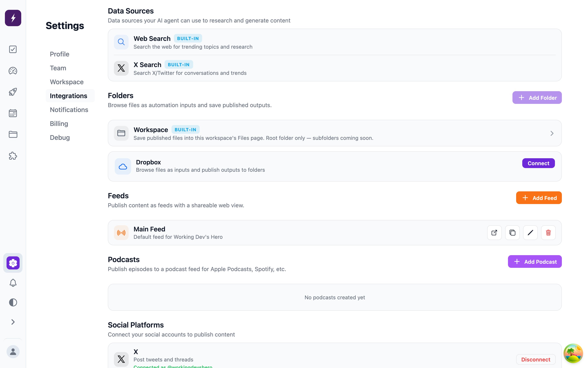The height and width of the screenshot is (368, 588).
Task: Open the dashboard gauge sidebar icon
Action: 13,71
